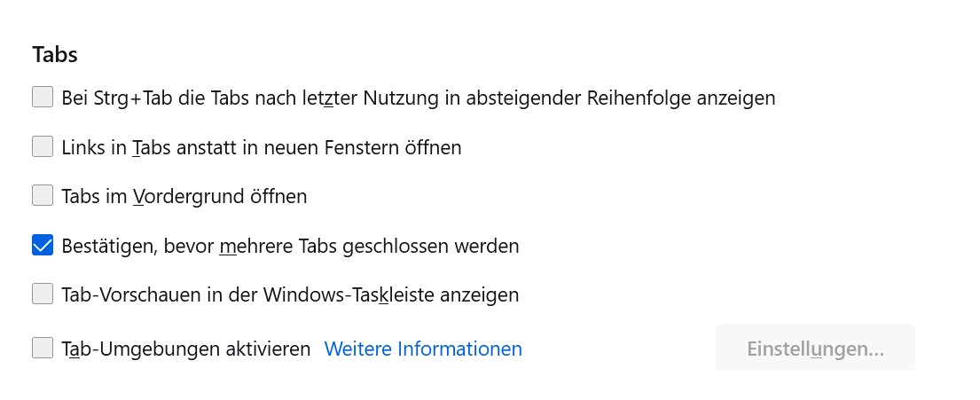The height and width of the screenshot is (400, 980).
Task: Click the 'Tabs im Vordergrund öffnen' label text
Action: point(184,196)
